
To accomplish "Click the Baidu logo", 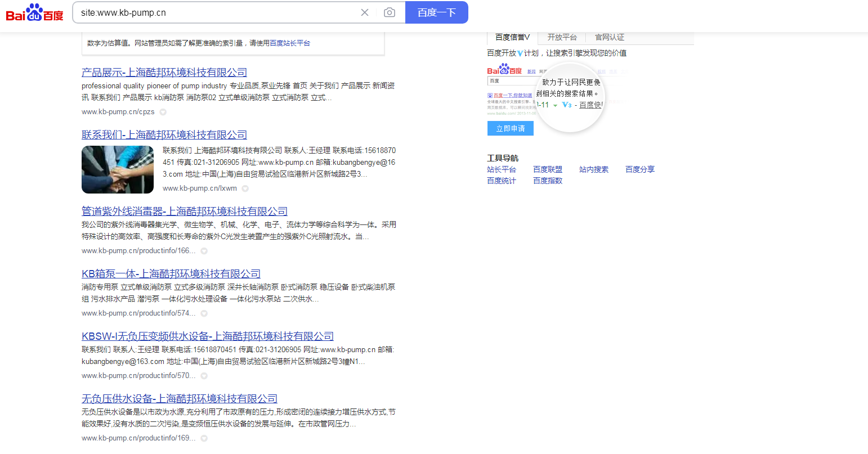I will coord(34,12).
